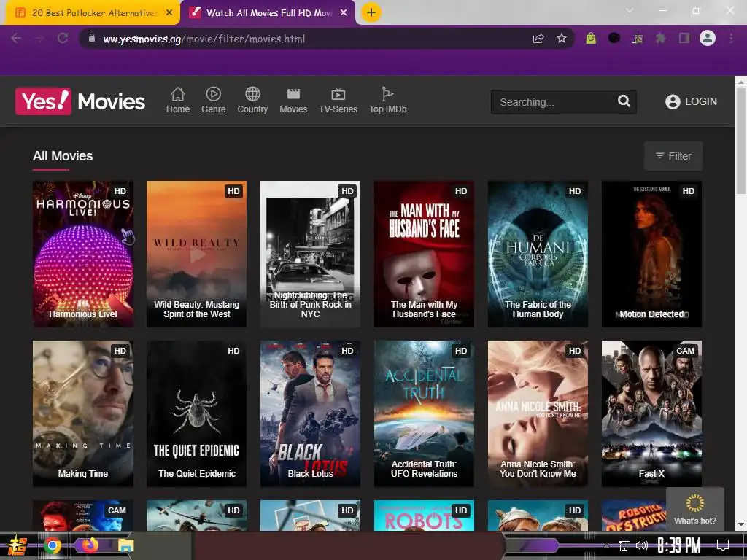This screenshot has width=747, height=560.
Task: Click the search magnifier icon
Action: pyautogui.click(x=624, y=101)
